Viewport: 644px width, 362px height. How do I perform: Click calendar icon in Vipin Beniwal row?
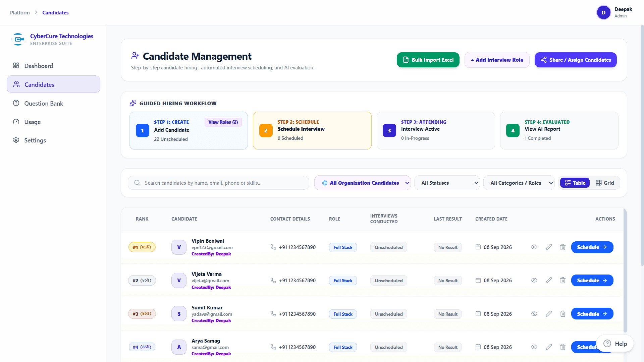[x=478, y=247]
